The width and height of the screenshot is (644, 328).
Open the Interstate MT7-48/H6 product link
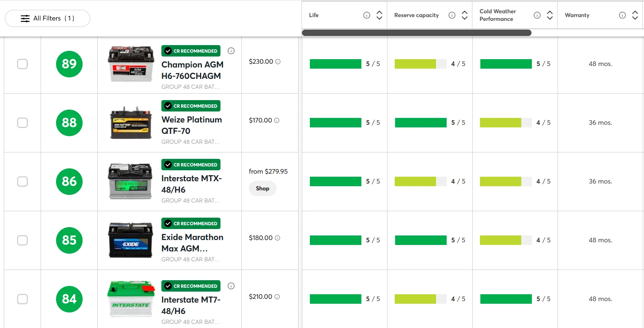pos(191,305)
